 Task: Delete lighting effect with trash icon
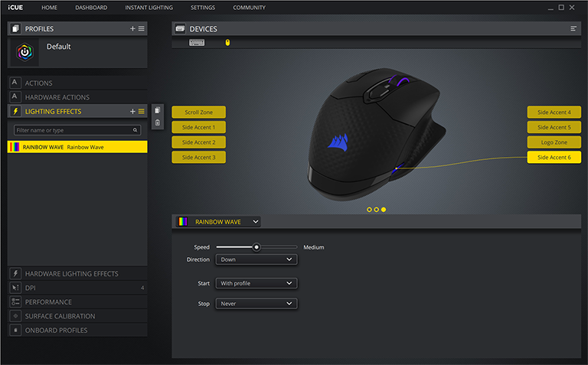(x=158, y=122)
